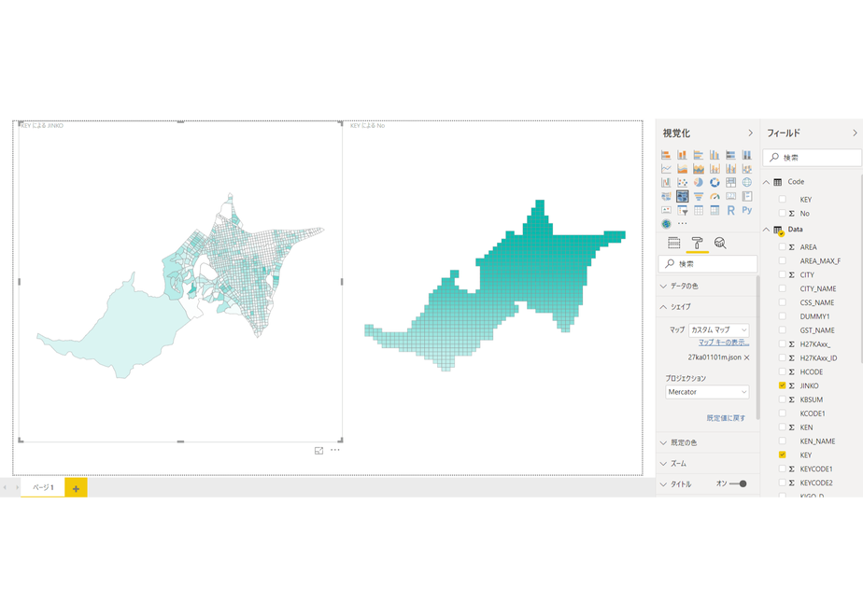Viewport: 863px width, 616px height.
Task: Select the stacked column chart visual
Action: (682, 155)
